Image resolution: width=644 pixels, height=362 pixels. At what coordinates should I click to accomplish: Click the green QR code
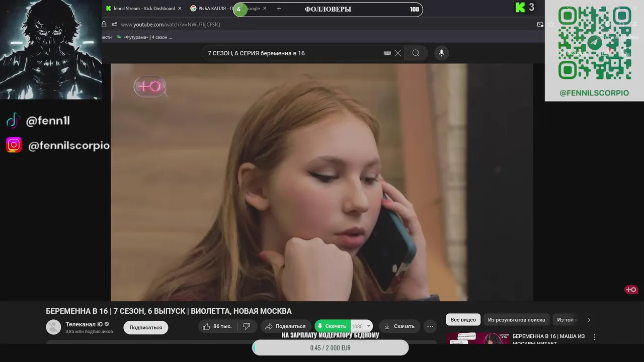[x=594, y=43]
